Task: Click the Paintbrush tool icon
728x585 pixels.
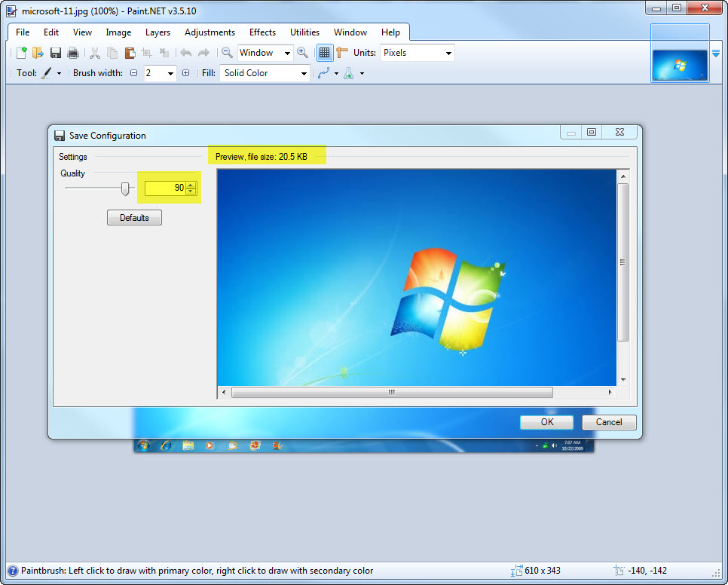Action: (47, 73)
